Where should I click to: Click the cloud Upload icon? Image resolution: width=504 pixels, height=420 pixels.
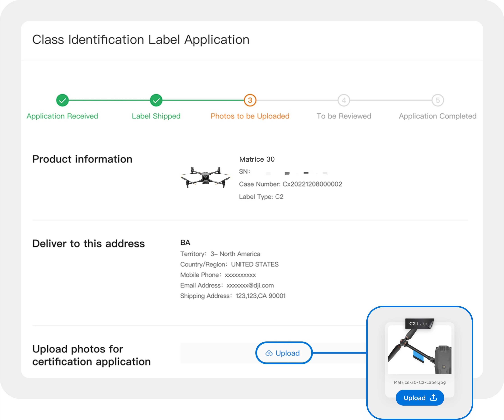pyautogui.click(x=269, y=353)
